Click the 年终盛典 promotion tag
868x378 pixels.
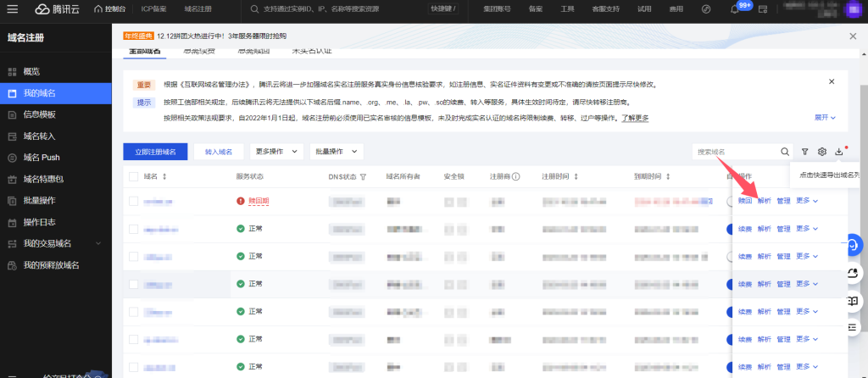coord(138,36)
